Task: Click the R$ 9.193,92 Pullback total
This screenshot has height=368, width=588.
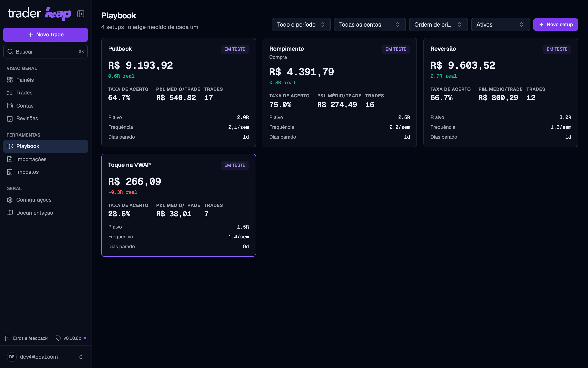Action: coord(140,65)
